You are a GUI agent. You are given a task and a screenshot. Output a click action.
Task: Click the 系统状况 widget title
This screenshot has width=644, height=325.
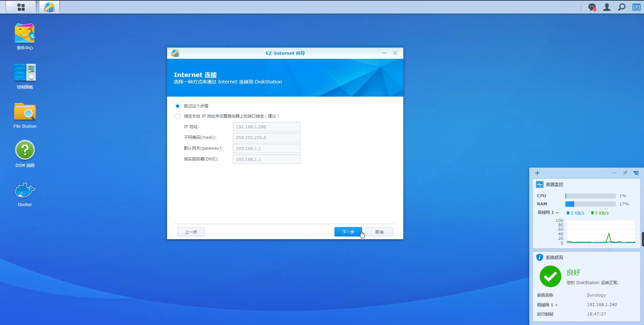(x=555, y=257)
